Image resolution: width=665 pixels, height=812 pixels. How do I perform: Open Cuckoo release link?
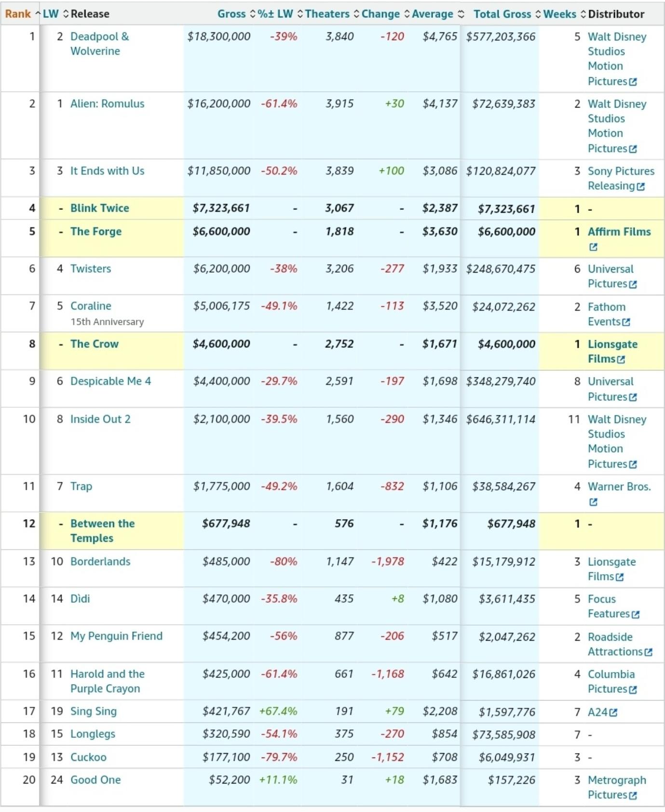pos(88,757)
